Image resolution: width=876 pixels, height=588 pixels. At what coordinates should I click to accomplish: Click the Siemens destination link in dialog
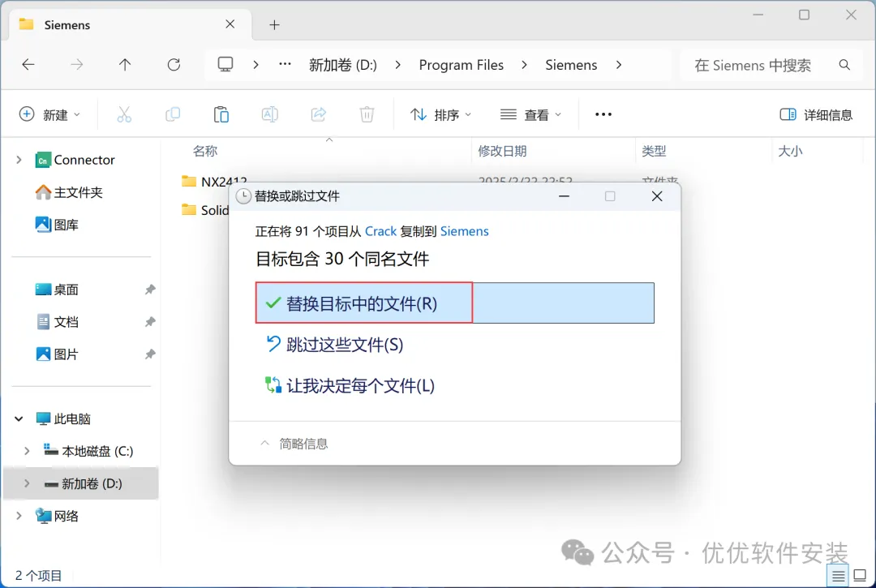point(464,231)
